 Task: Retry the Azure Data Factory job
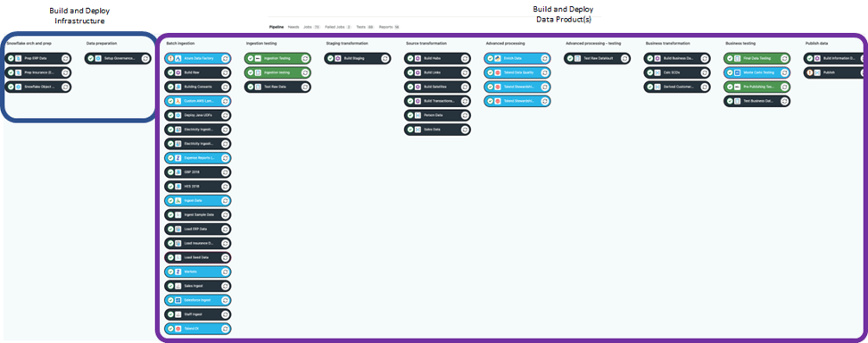[x=226, y=58]
